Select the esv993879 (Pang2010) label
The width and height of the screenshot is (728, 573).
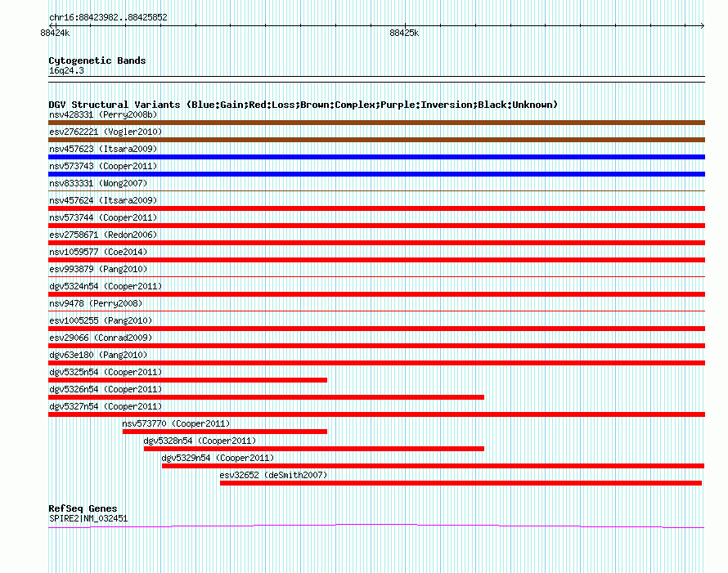(x=98, y=269)
